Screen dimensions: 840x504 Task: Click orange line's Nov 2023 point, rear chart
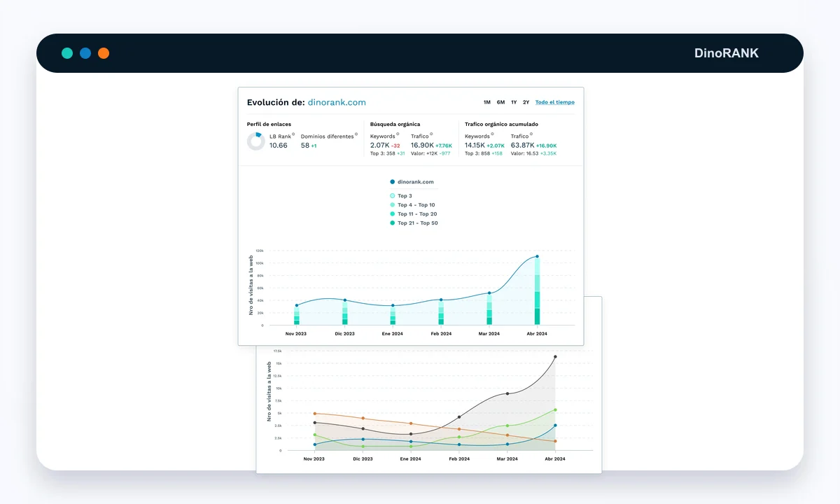coord(315,414)
